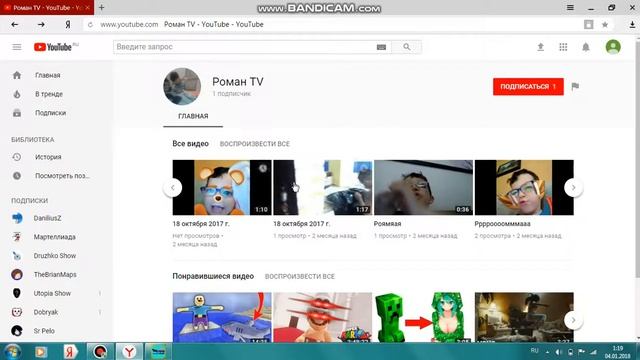The image size is (640, 360).
Task: Open a new browser tab
Action: 102,7
